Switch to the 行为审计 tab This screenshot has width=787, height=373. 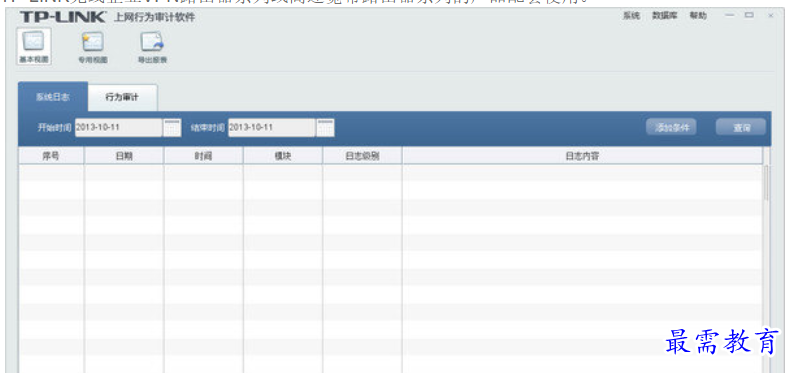122,97
